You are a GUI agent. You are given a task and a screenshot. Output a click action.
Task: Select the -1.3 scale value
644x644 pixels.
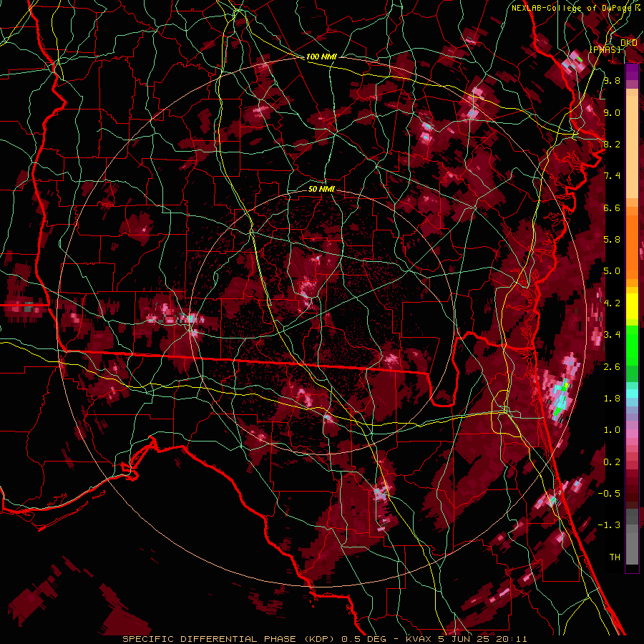[609, 525]
